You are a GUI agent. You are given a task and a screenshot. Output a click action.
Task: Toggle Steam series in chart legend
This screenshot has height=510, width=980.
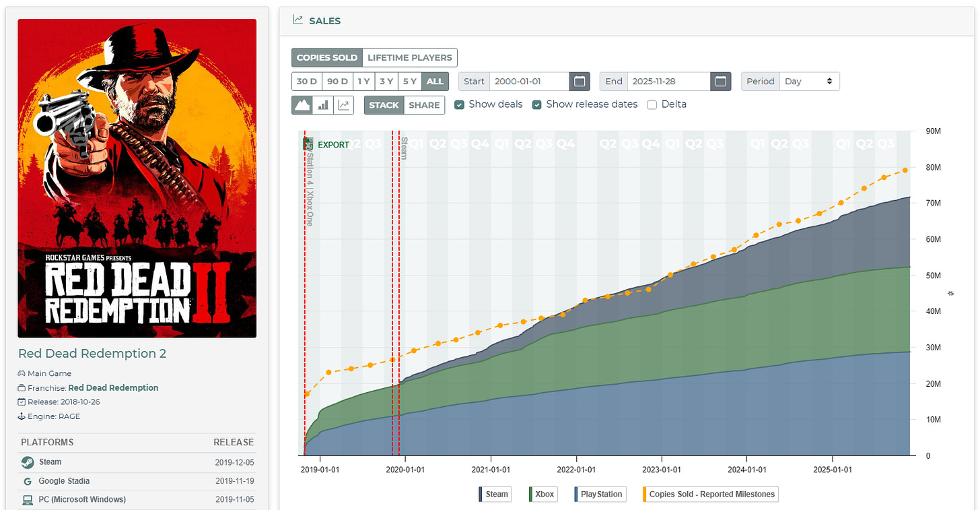pos(494,494)
